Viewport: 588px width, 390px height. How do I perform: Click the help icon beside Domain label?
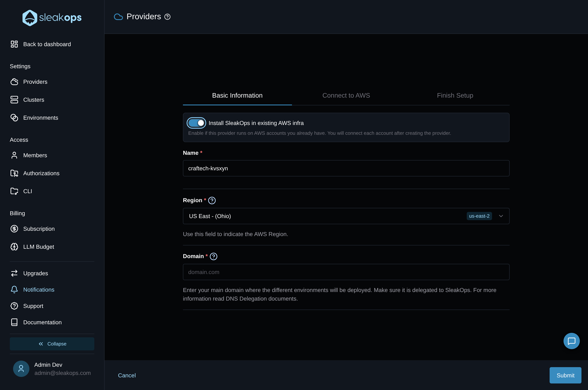pyautogui.click(x=213, y=256)
